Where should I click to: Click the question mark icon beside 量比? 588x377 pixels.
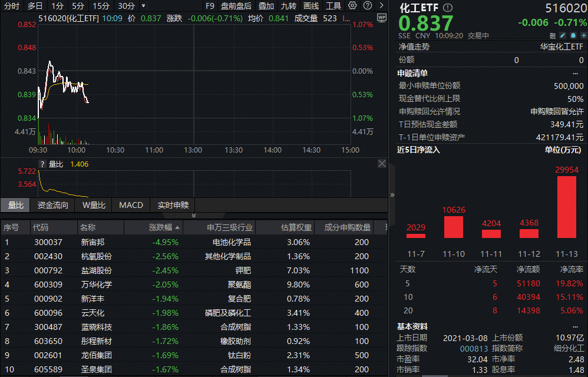coord(42,164)
